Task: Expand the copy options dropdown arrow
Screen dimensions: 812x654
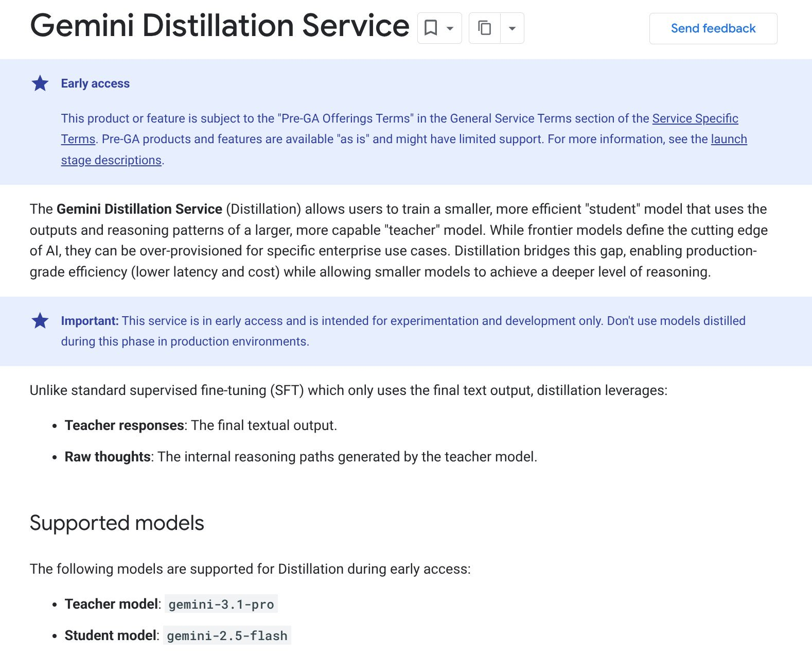Action: pyautogui.click(x=512, y=28)
